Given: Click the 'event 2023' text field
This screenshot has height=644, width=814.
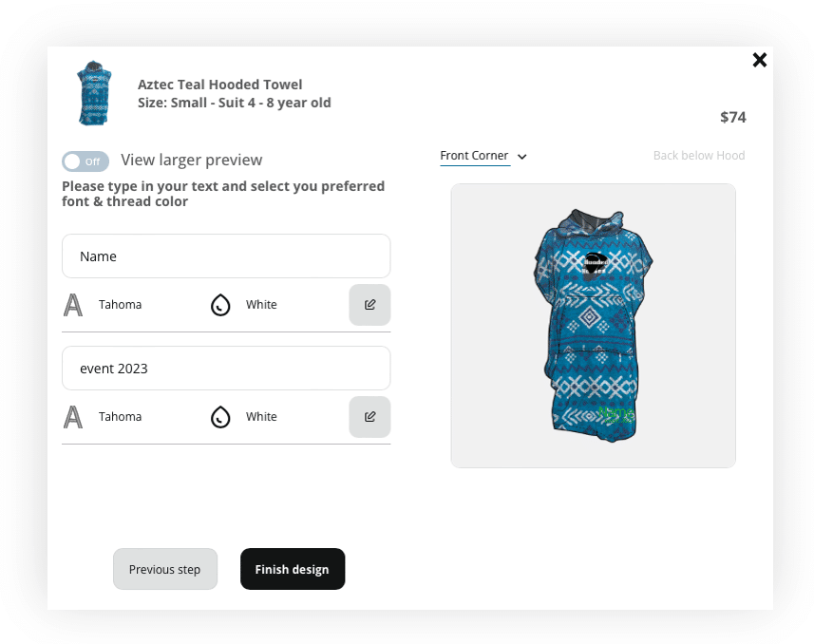Looking at the screenshot, I should pyautogui.click(x=226, y=369).
